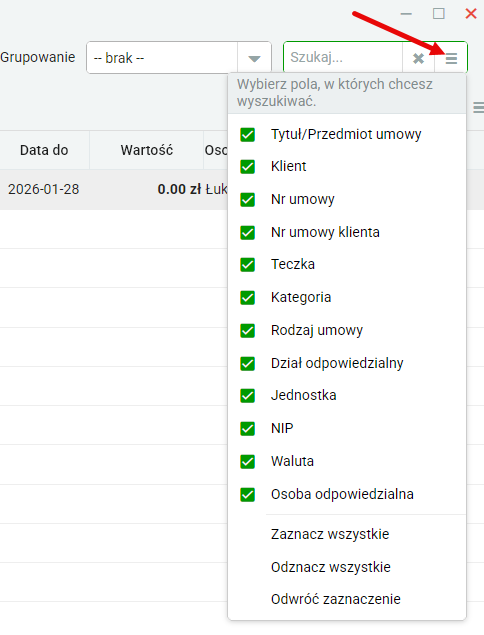The height and width of the screenshot is (635, 484).
Task: Select the row dated 2026-01-28
Action: (113, 190)
